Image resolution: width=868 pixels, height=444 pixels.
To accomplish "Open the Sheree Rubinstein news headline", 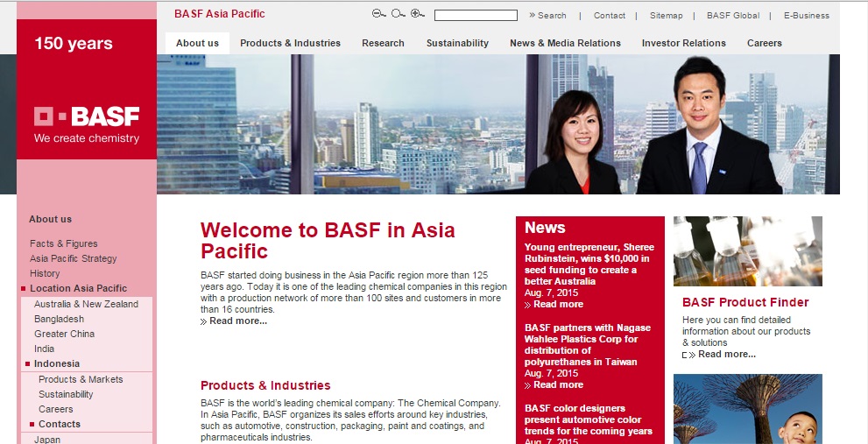I will 589,264.
